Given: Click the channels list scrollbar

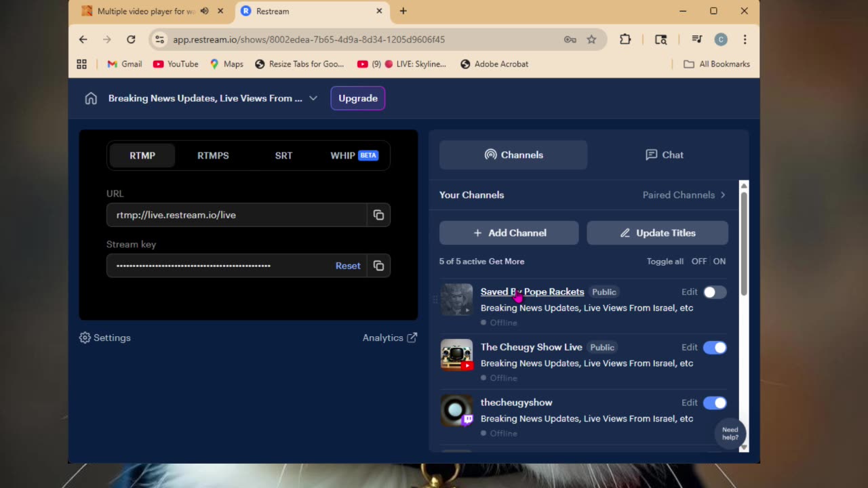Looking at the screenshot, I should [x=744, y=244].
